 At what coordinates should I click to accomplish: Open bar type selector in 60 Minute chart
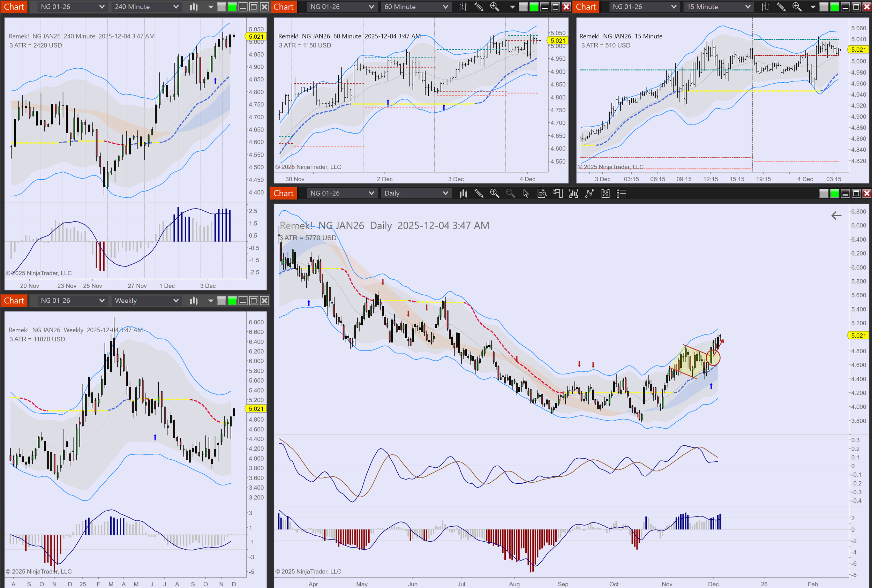click(463, 7)
